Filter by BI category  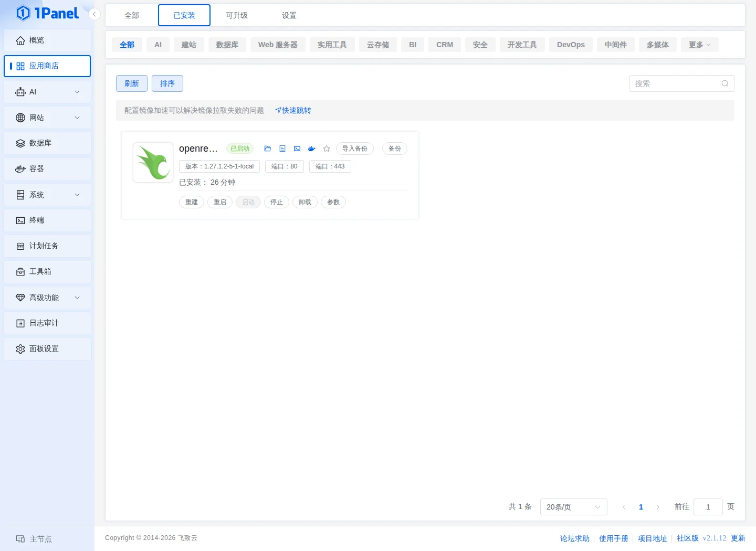[413, 45]
